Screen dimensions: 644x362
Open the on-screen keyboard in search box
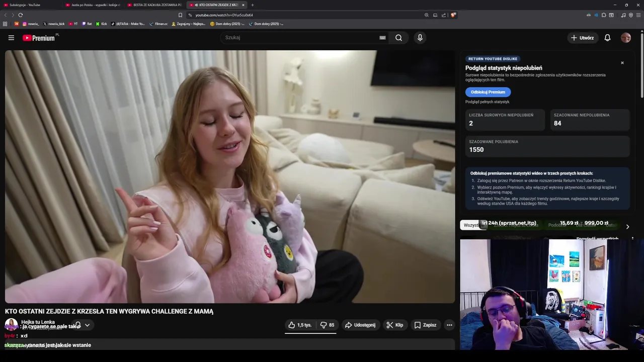[x=382, y=38]
